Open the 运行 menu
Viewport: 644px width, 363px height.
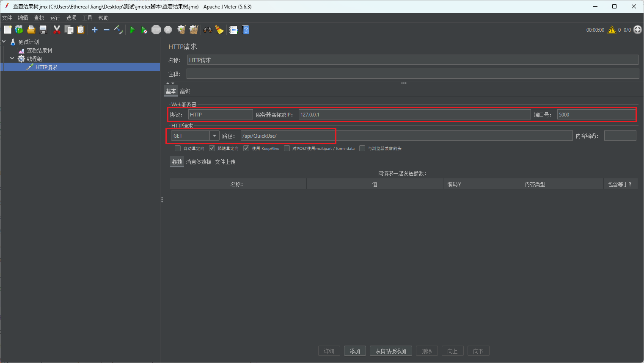click(55, 18)
